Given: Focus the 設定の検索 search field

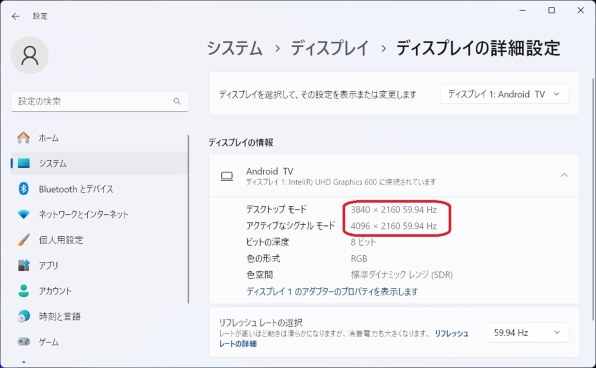Looking at the screenshot, I should [x=100, y=101].
